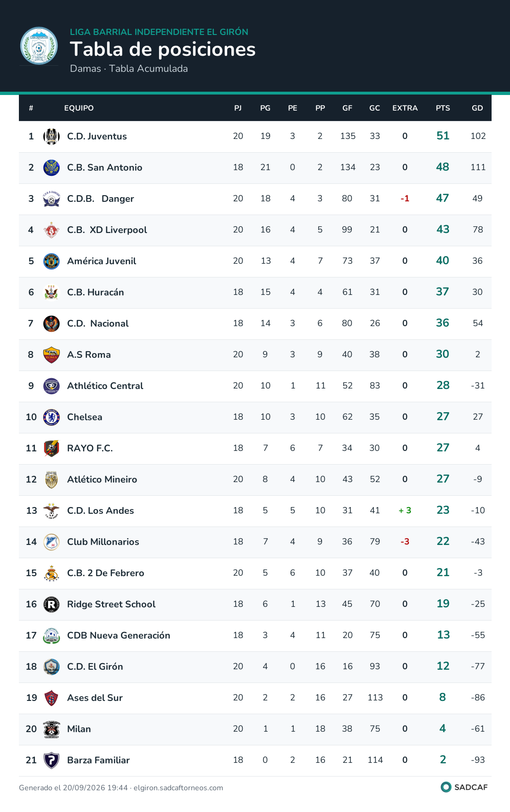Select the América Juvenil team logo
The width and height of the screenshot is (510, 812).
(51, 261)
